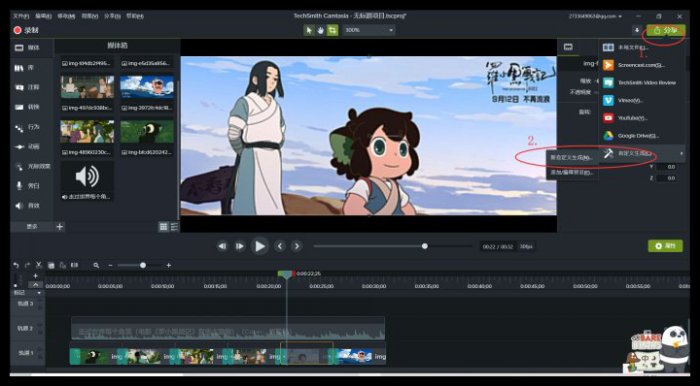Select the hand pan tool
This screenshot has height=386, width=700.
321,30
